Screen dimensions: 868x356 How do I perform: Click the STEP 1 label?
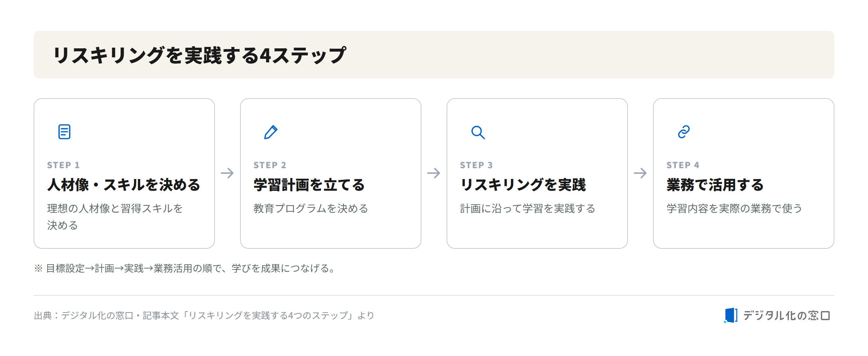(63, 165)
